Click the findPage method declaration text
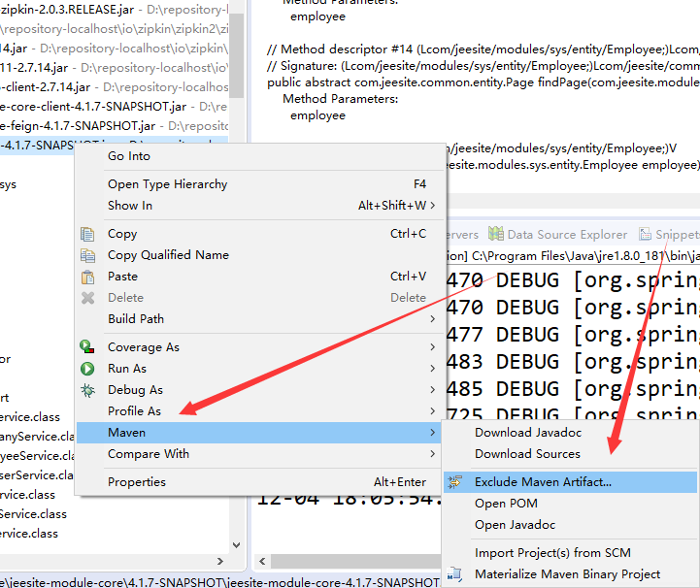The height and width of the screenshot is (588, 700). click(483, 82)
